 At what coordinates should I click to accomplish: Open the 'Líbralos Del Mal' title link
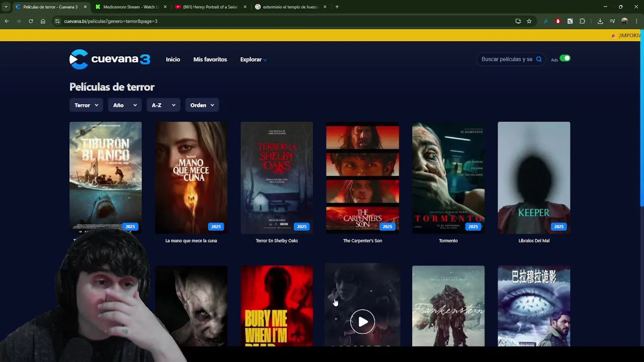(x=534, y=241)
